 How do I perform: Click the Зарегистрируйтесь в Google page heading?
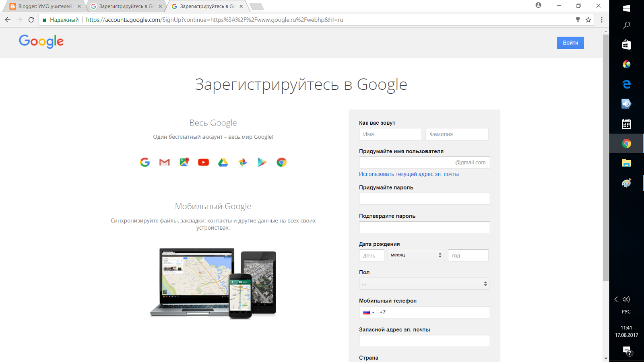(301, 85)
